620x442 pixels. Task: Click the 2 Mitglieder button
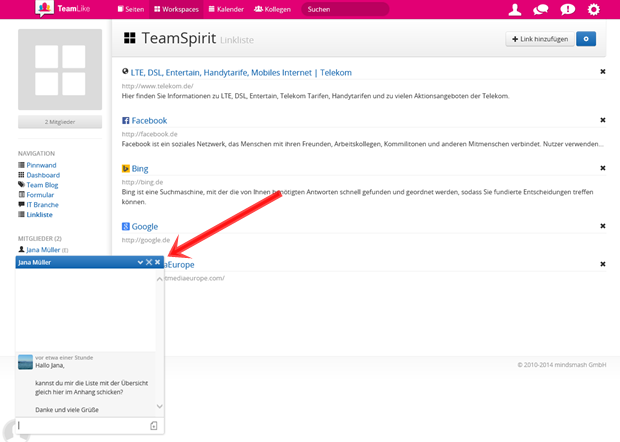(x=60, y=122)
